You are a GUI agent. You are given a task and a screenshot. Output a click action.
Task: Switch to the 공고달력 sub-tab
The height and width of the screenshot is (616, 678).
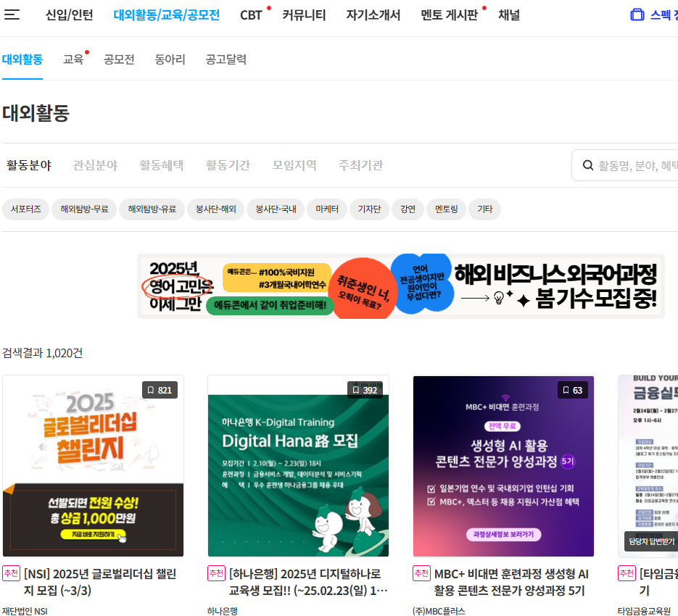click(x=226, y=59)
